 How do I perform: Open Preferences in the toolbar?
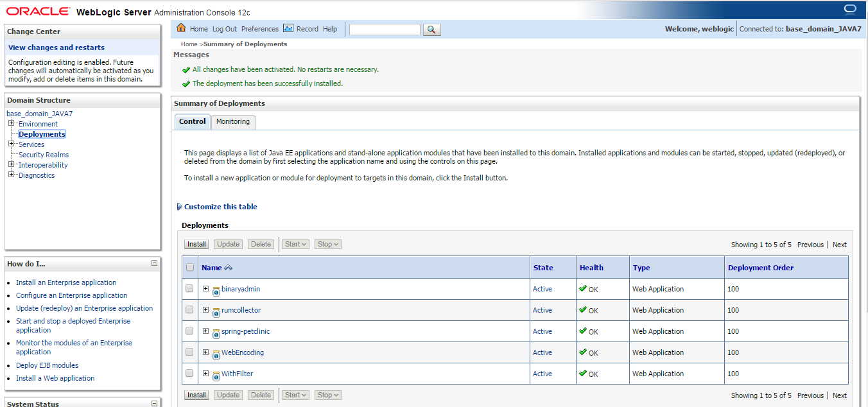pyautogui.click(x=260, y=29)
